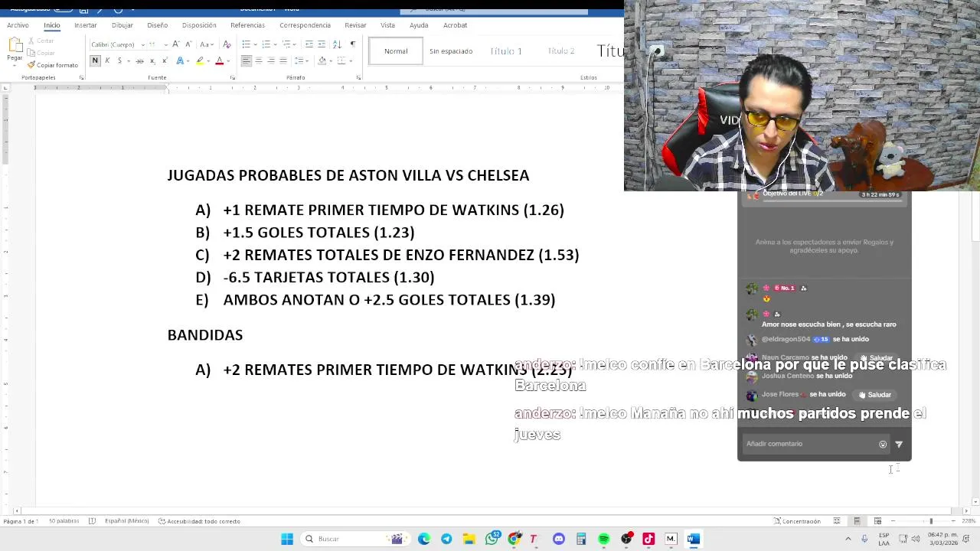This screenshot has width=980, height=551.
Task: Apply text effects glowing A
Action: 180,60
